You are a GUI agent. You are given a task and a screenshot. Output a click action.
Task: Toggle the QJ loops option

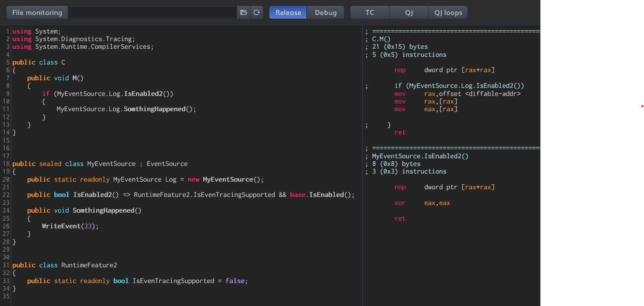(448, 12)
